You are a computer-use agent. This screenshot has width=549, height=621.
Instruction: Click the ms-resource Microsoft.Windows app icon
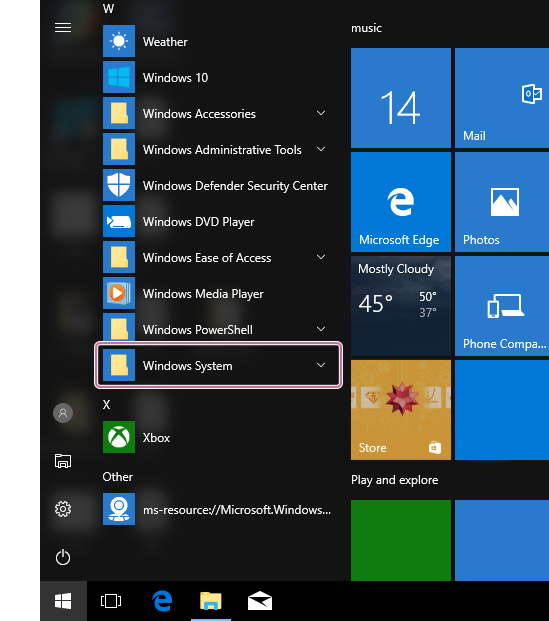pos(119,509)
